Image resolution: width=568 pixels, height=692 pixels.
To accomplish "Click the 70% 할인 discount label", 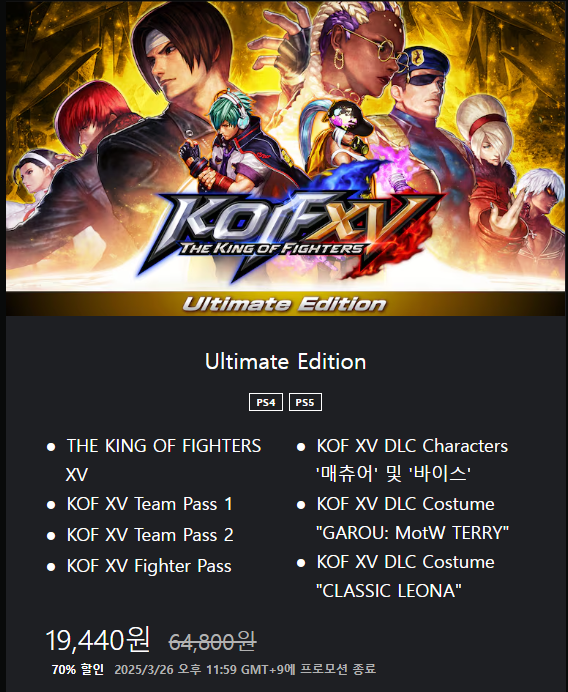I will point(78,669).
